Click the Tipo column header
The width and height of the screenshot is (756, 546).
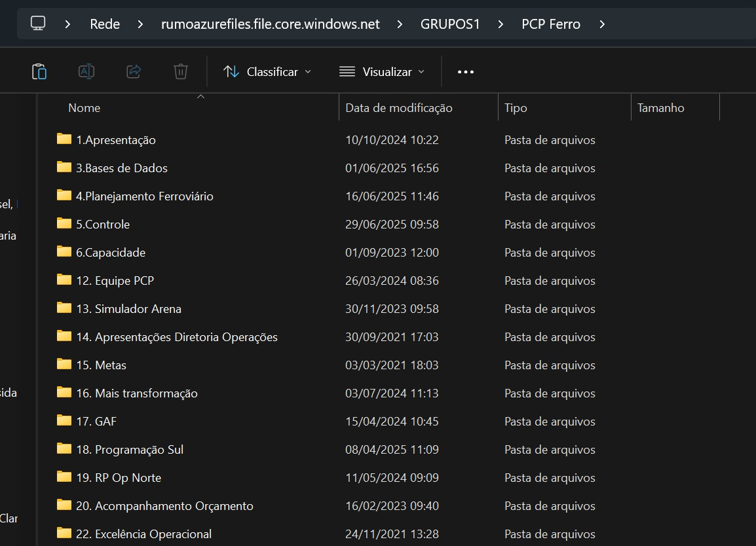click(x=516, y=108)
